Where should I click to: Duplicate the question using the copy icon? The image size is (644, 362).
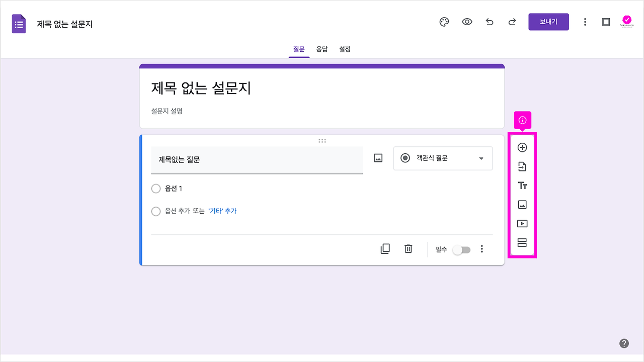[385, 249]
